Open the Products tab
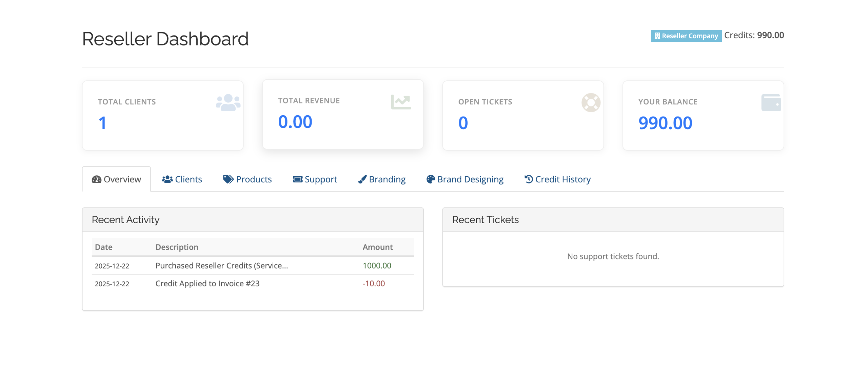Image resolution: width=868 pixels, height=371 pixels. 248,179
